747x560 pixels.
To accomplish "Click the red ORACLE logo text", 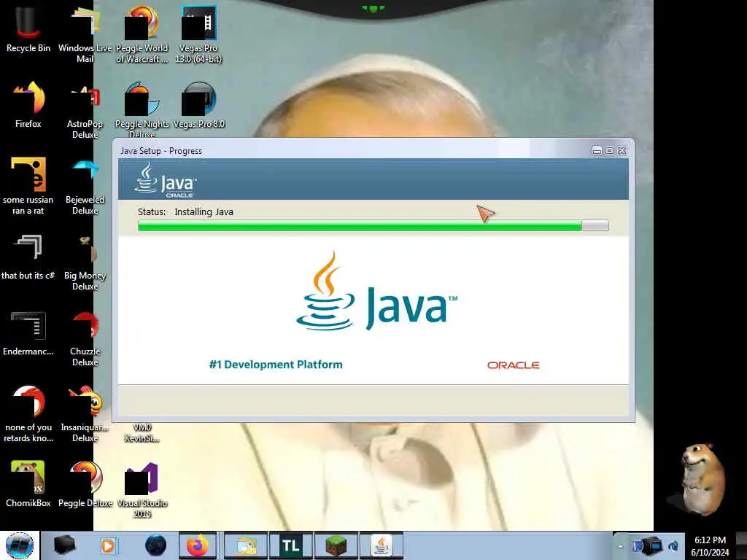I will coord(513,365).
